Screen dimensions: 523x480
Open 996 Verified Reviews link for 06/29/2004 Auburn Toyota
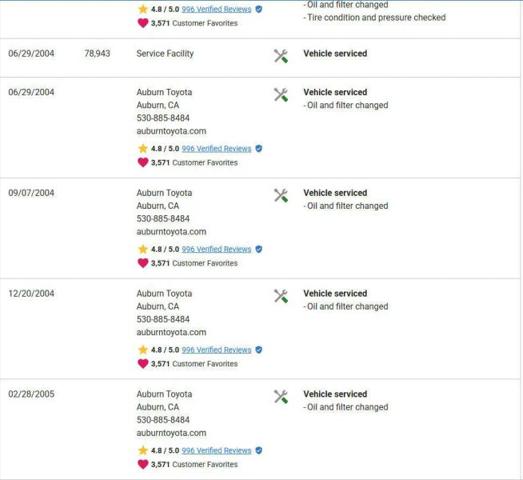pyautogui.click(x=216, y=149)
